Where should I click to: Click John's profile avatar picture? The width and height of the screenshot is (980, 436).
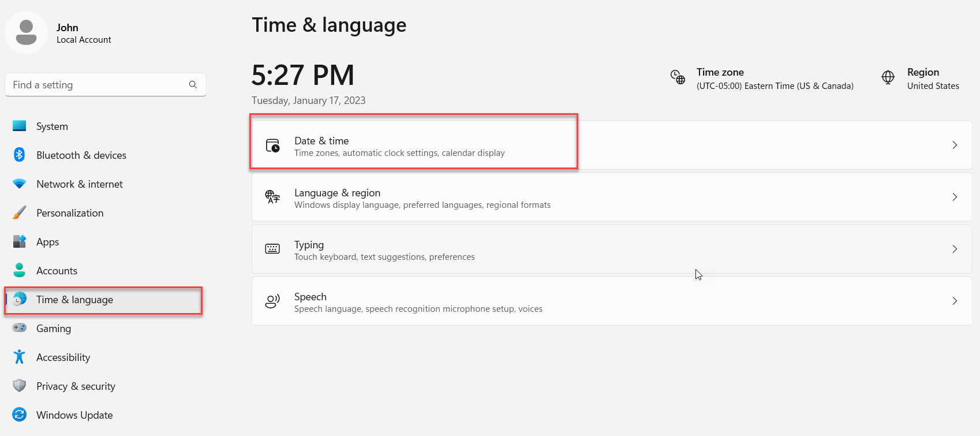tap(26, 33)
